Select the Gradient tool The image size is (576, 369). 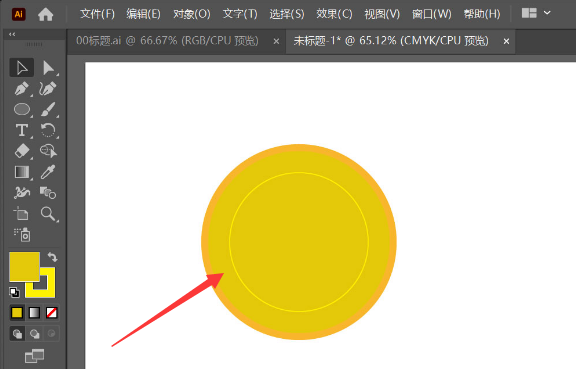(x=22, y=172)
